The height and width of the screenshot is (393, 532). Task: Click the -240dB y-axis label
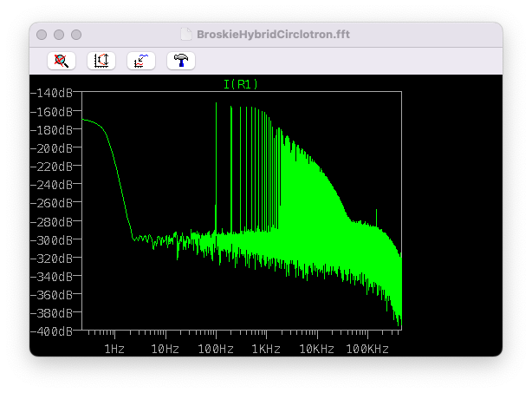click(x=52, y=185)
